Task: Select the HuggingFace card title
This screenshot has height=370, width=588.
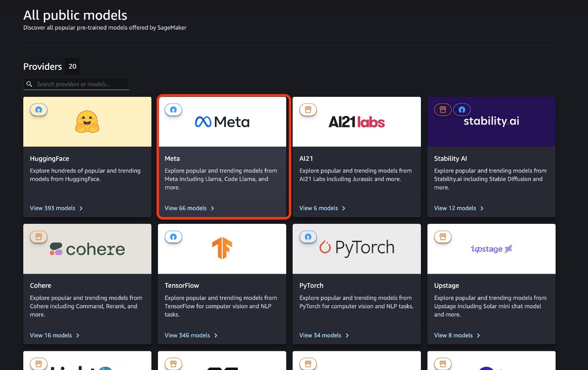Action: [50, 159]
